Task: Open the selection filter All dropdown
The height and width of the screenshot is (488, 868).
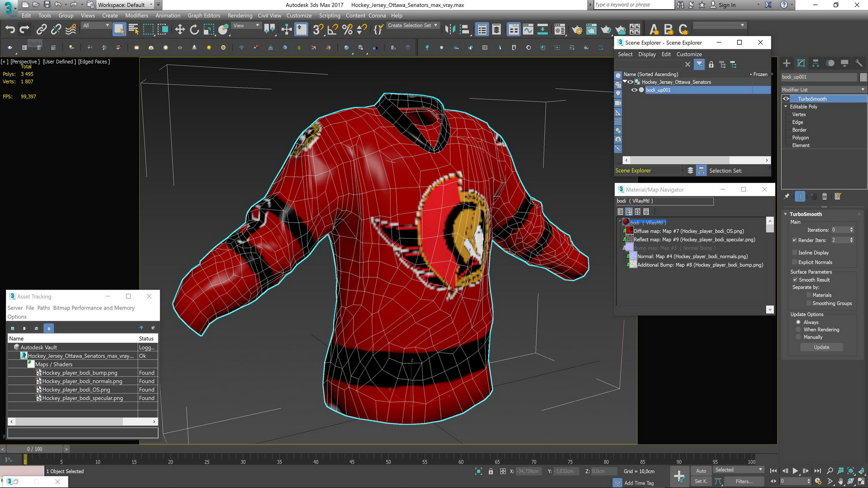Action: click(x=96, y=25)
